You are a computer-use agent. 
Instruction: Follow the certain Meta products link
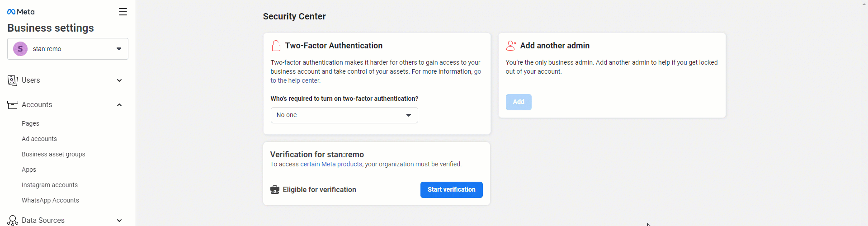(331, 165)
